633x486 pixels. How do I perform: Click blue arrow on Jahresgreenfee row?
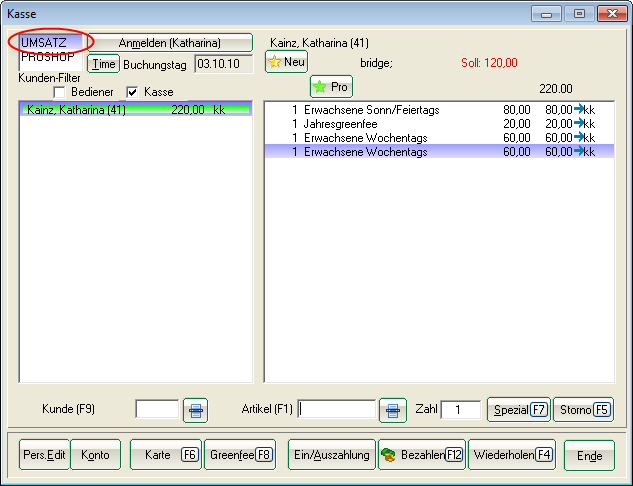click(579, 123)
